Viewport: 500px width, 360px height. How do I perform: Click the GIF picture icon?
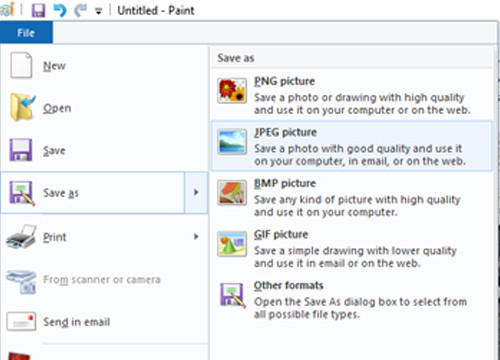pyautogui.click(x=232, y=244)
